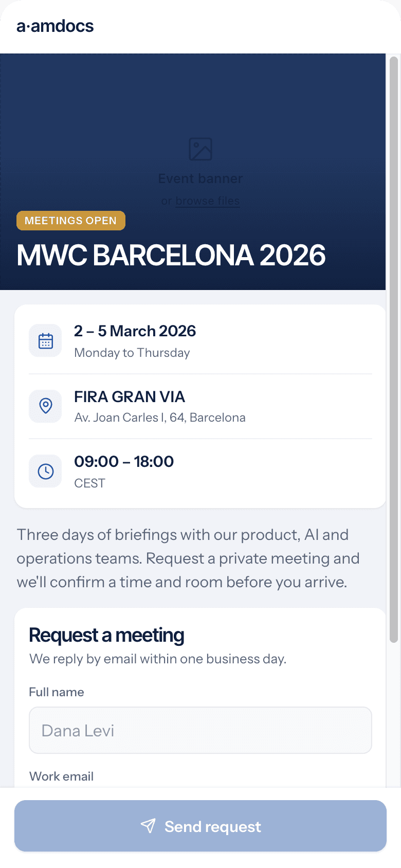
Task: Click the MEETINGS OPEN badge
Action: pos(71,221)
